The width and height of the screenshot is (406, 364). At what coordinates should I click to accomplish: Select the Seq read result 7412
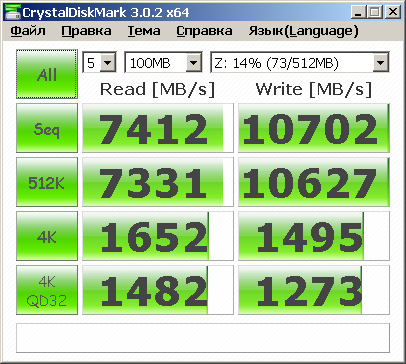pyautogui.click(x=158, y=128)
